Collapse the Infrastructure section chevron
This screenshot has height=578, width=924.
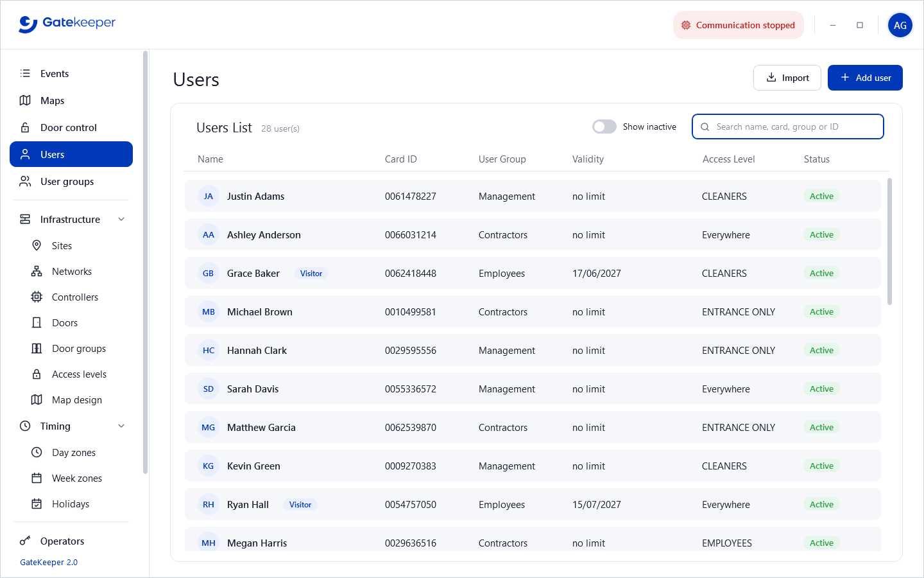coord(121,219)
